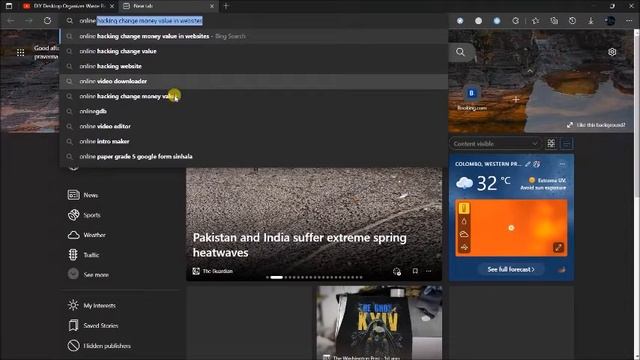Open more options on the heatwave story
Image resolution: width=640 pixels, height=360 pixels.
click(429, 271)
